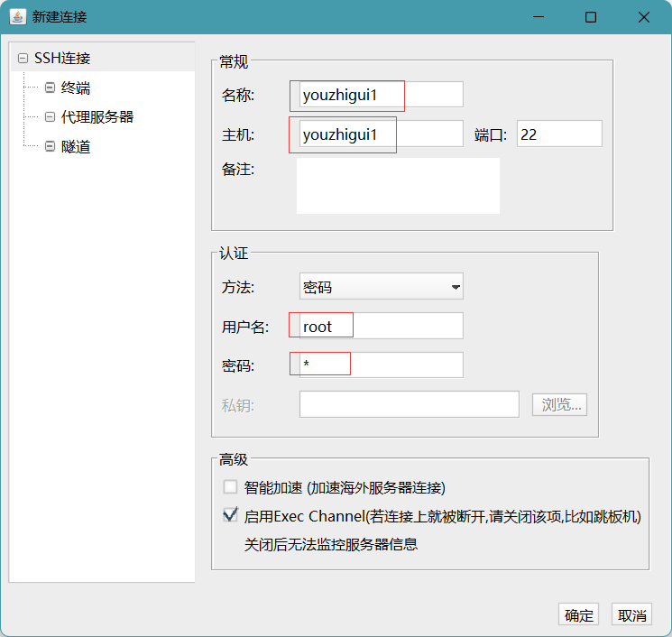Click the 高级 group label
The image size is (672, 637).
pos(234,459)
